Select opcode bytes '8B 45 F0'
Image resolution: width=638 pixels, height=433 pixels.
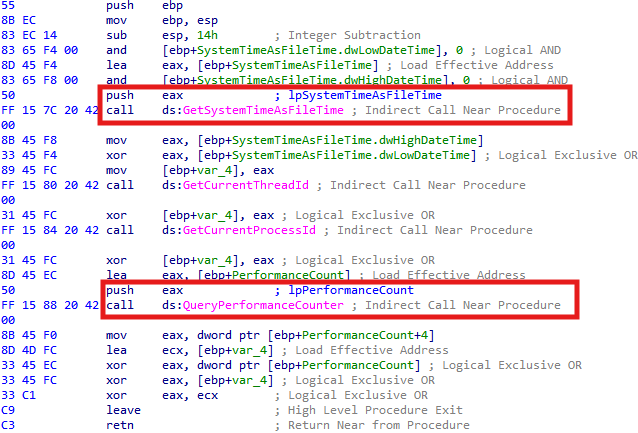point(29,335)
